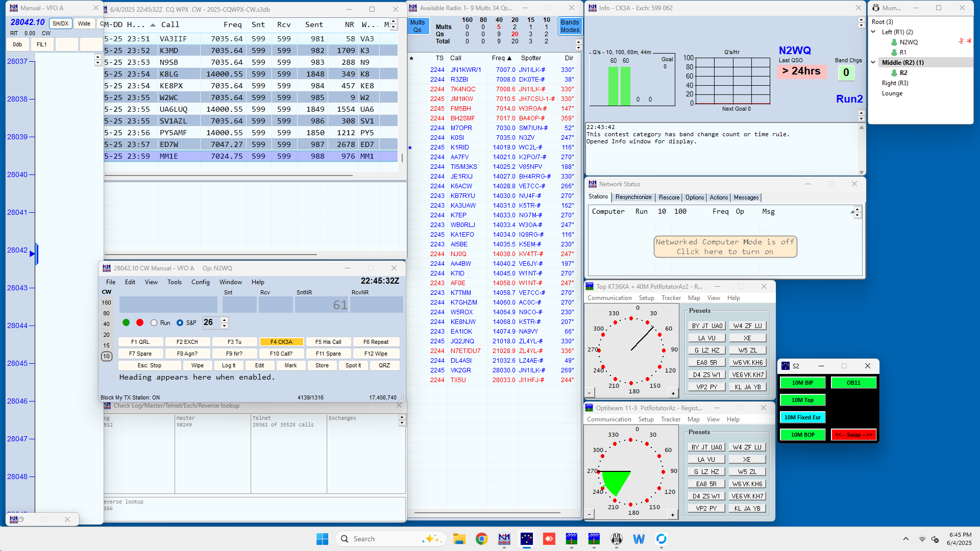Viewport: 980px width, 551px height.
Task: Click the S2 window title icon
Action: [786, 366]
